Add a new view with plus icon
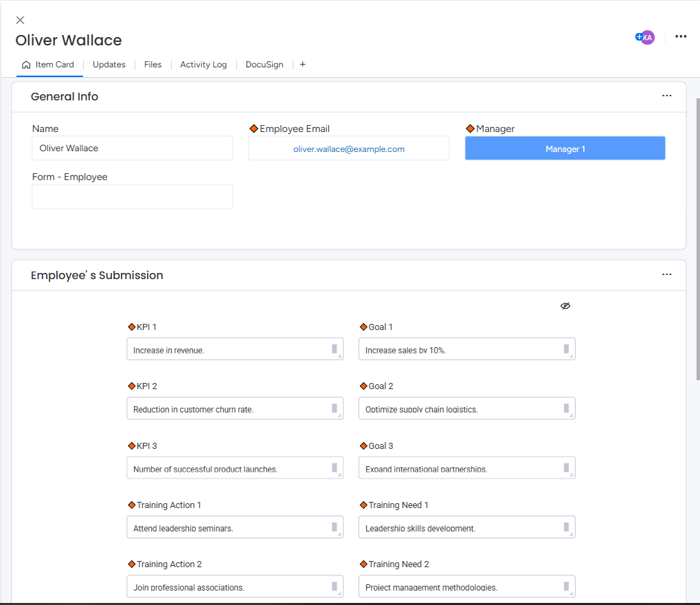700x605 pixels. coord(303,65)
